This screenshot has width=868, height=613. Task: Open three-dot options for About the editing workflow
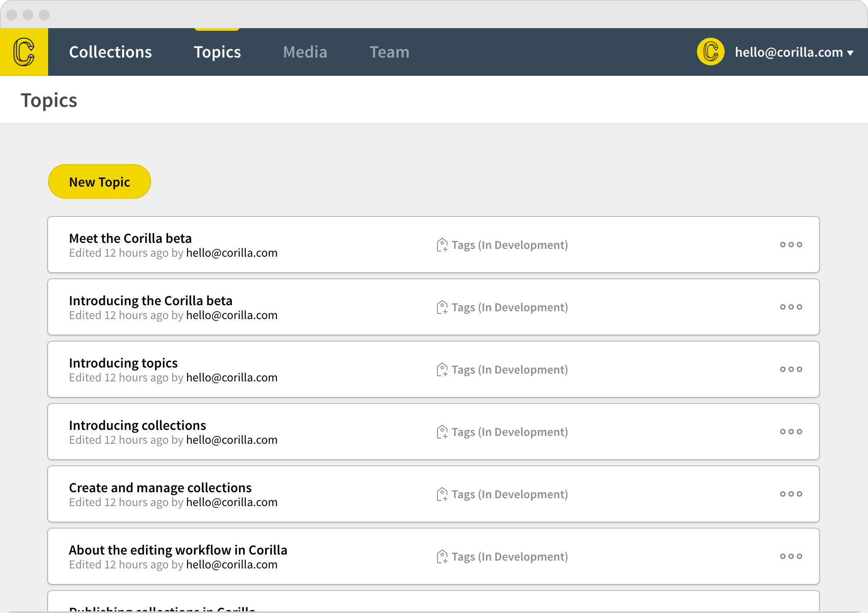point(791,556)
